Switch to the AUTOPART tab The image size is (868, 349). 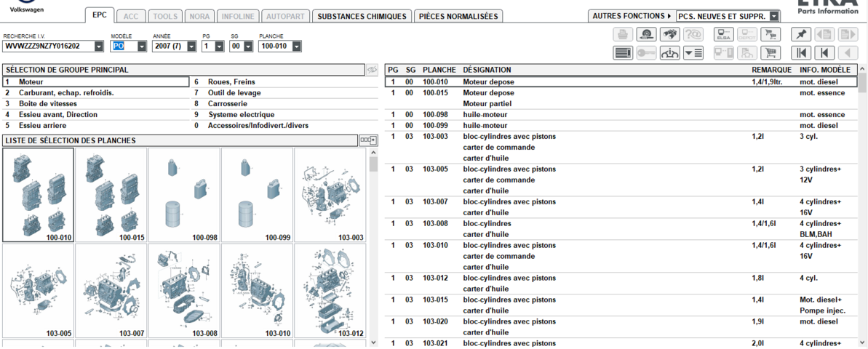[285, 17]
